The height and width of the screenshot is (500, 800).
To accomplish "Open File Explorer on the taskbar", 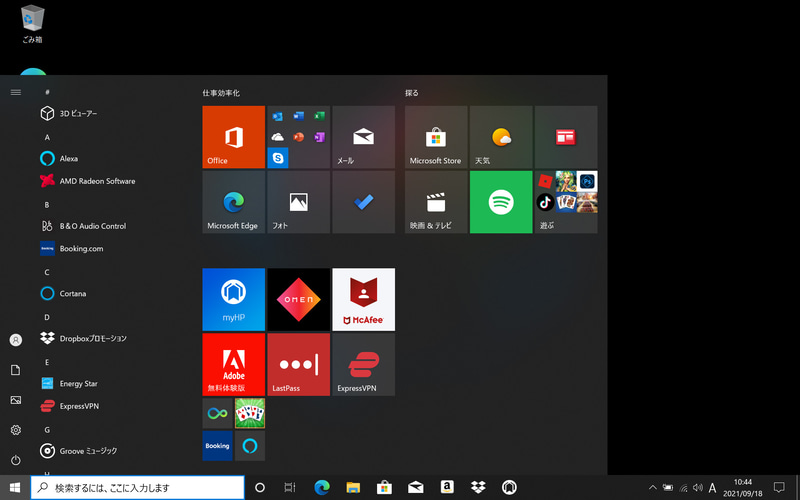I will [x=353, y=488].
